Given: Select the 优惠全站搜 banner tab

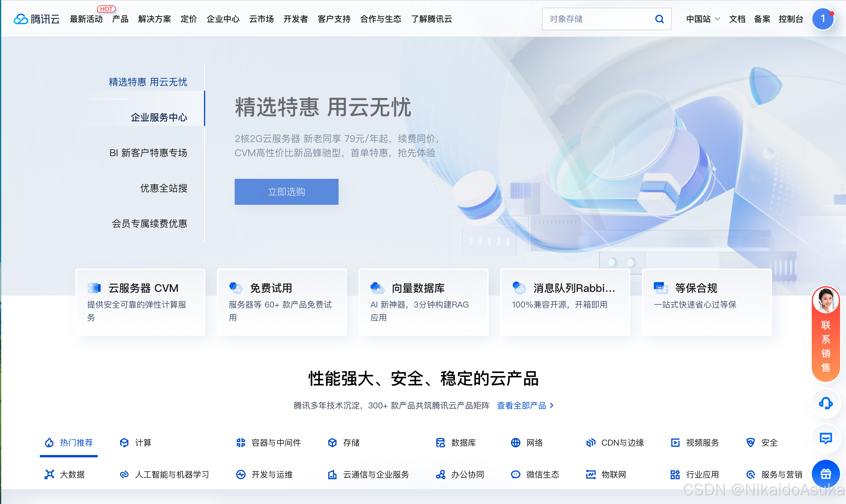Looking at the screenshot, I should (x=164, y=188).
